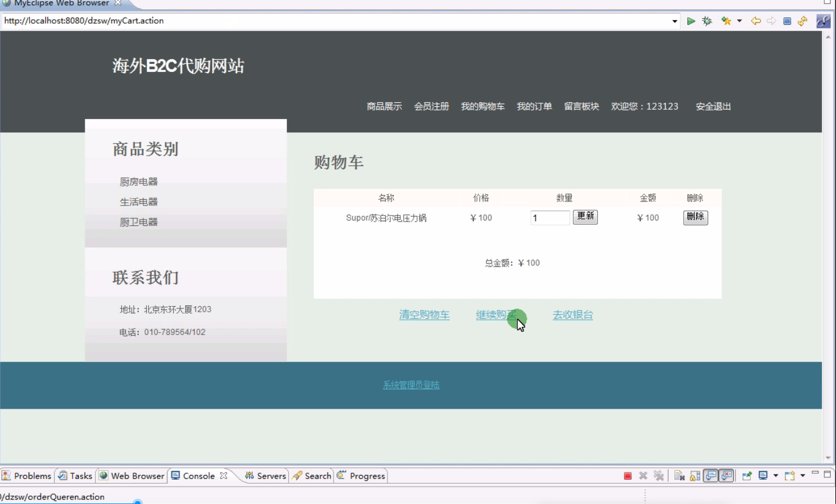
Task: Click the Supor/苏泊尔电压力锅 product name
Action: coord(386,218)
